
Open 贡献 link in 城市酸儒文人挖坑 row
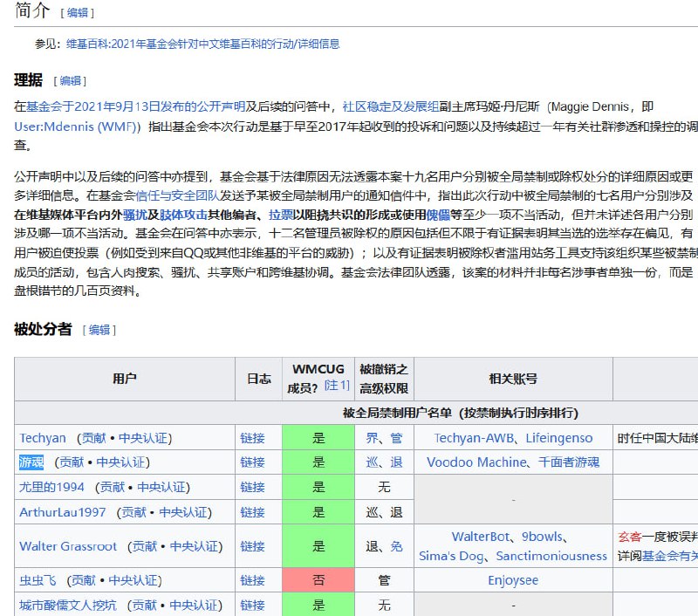click(x=145, y=606)
